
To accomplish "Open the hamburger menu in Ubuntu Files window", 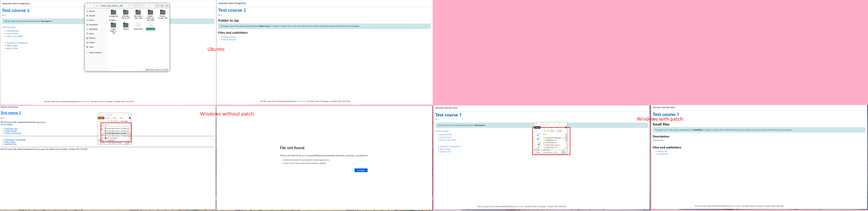I will click(x=152, y=6).
